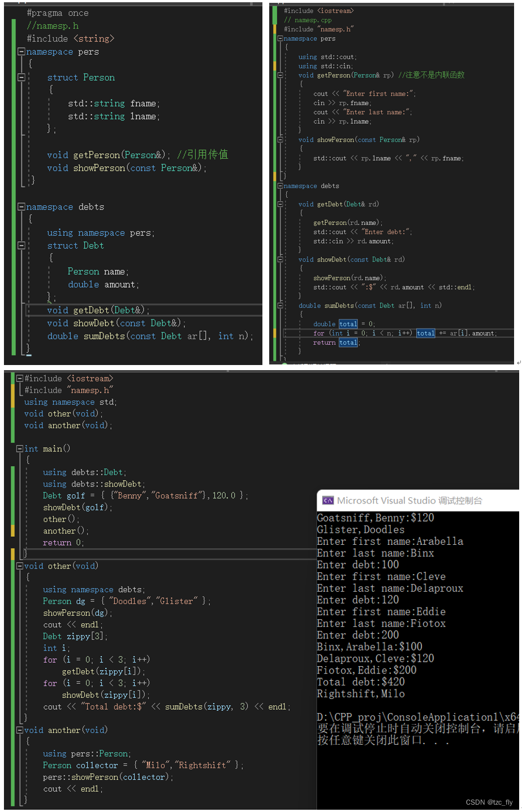Collapse namespace debts in the namesp.h header panel
522x812 pixels.
(x=21, y=207)
